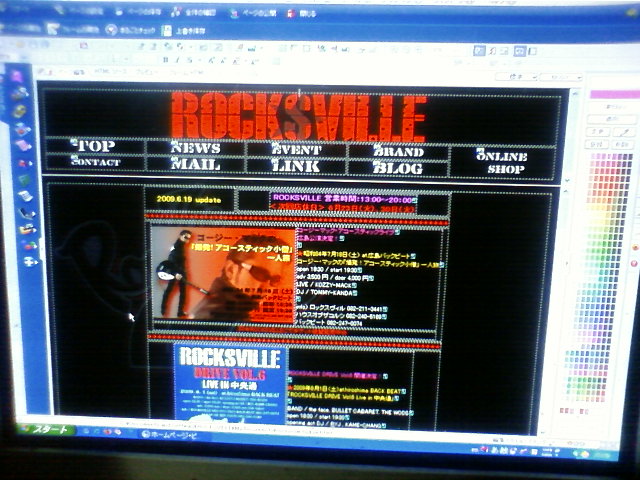Image resolution: width=640 pixels, height=480 pixels.
Task: Click the round yellow icon in left sidebar
Action: 20,111
